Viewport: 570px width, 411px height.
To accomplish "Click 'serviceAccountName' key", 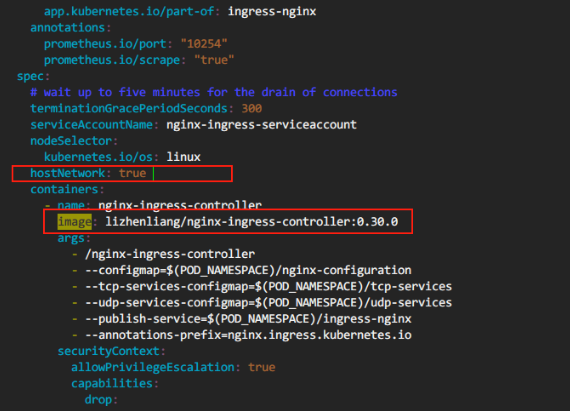I will coord(91,125).
